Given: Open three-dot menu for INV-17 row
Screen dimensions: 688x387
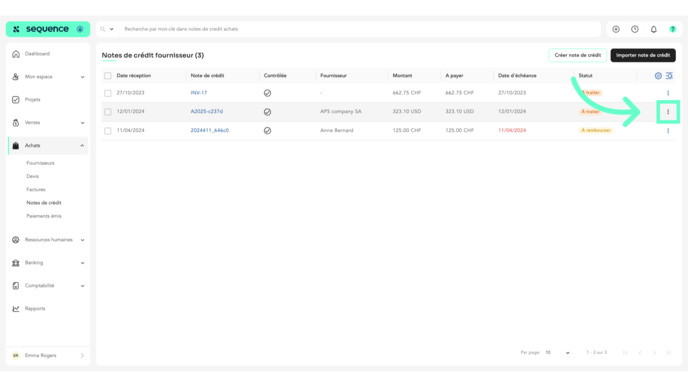Looking at the screenshot, I should pos(668,93).
